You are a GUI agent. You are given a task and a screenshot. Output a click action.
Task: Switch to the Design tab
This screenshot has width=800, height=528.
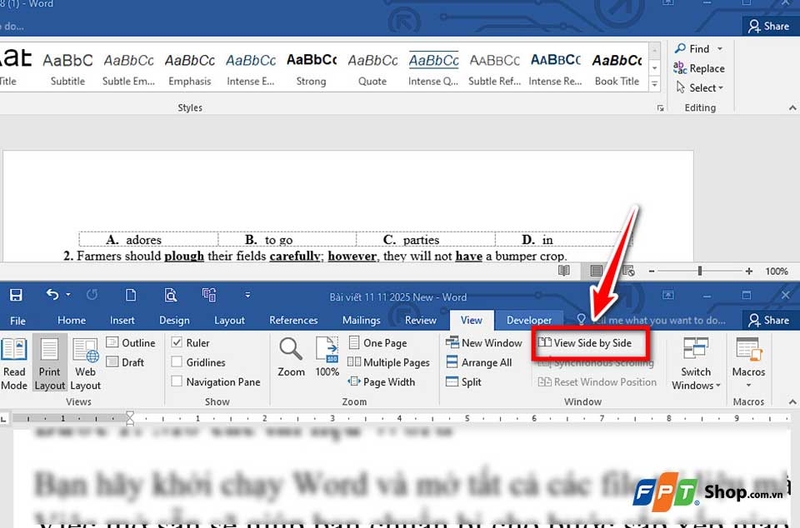pyautogui.click(x=174, y=320)
